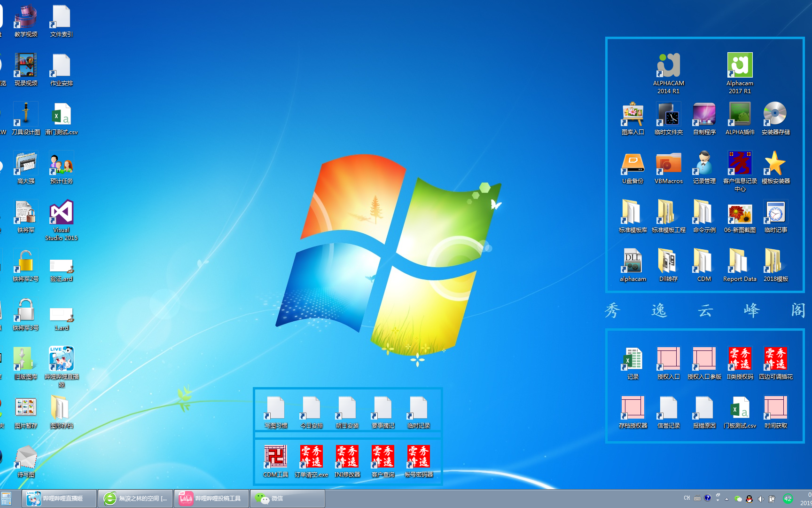The image size is (812, 508).
Task: Click the 四边可调插花 icon
Action: coord(775,363)
